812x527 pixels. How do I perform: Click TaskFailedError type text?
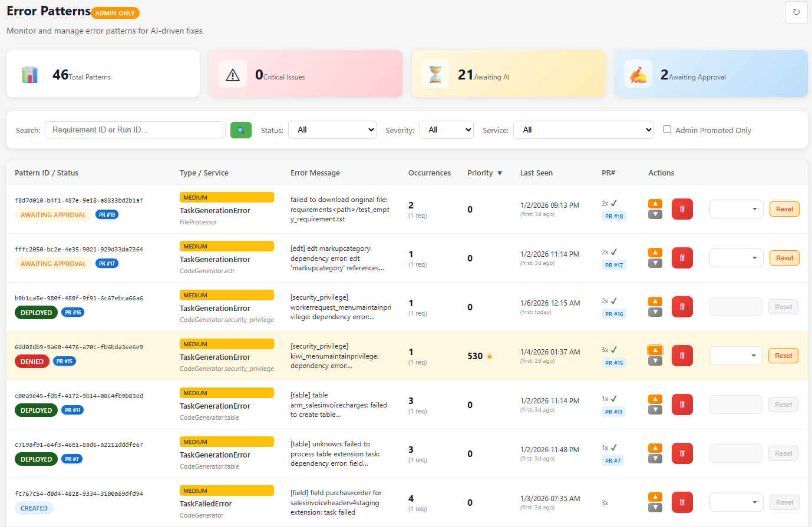click(206, 504)
